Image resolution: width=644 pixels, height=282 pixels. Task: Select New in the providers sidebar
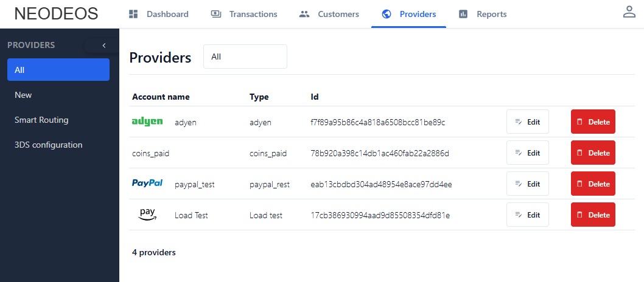(x=23, y=95)
